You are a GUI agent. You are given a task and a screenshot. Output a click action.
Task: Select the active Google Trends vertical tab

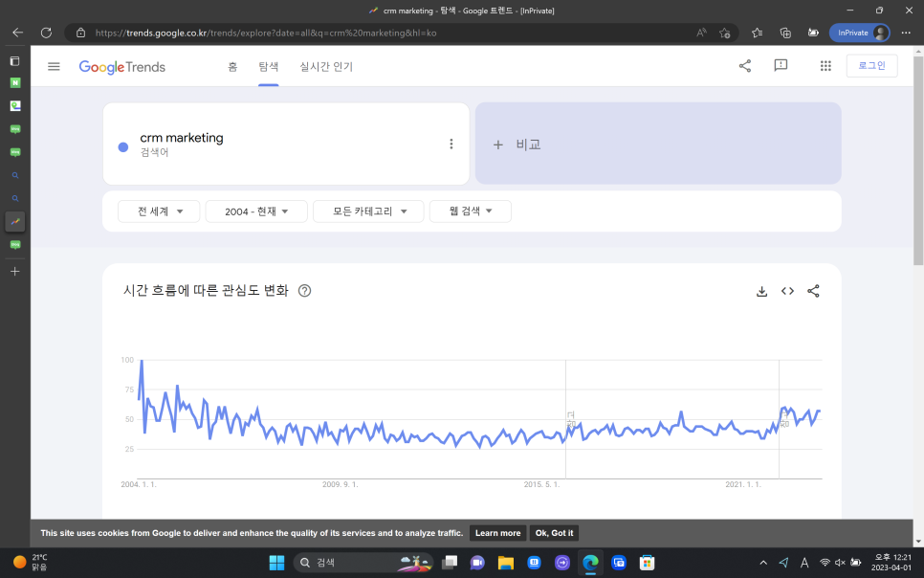[15, 222]
